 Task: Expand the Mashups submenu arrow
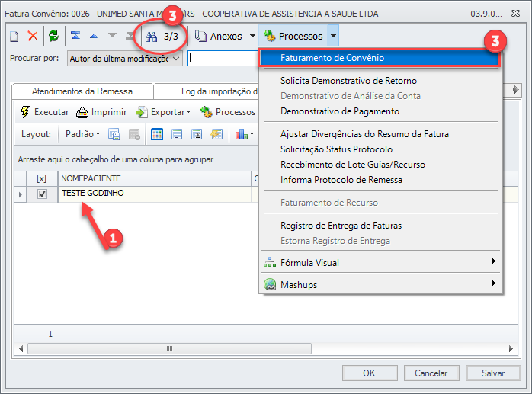494,283
